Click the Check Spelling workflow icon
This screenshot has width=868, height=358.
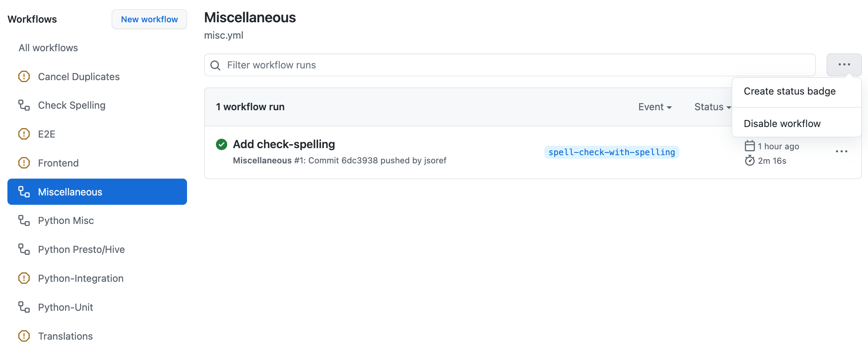[x=24, y=105]
